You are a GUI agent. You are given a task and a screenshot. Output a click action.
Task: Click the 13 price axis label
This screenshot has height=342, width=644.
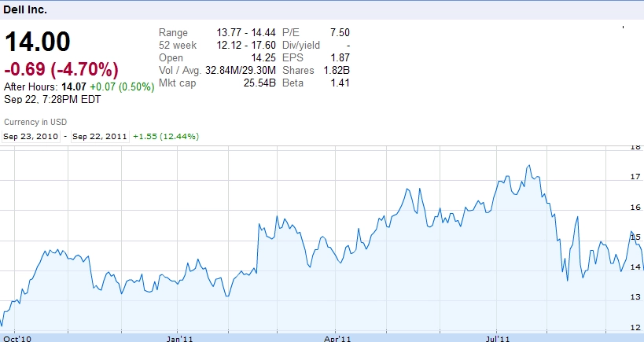click(x=635, y=297)
